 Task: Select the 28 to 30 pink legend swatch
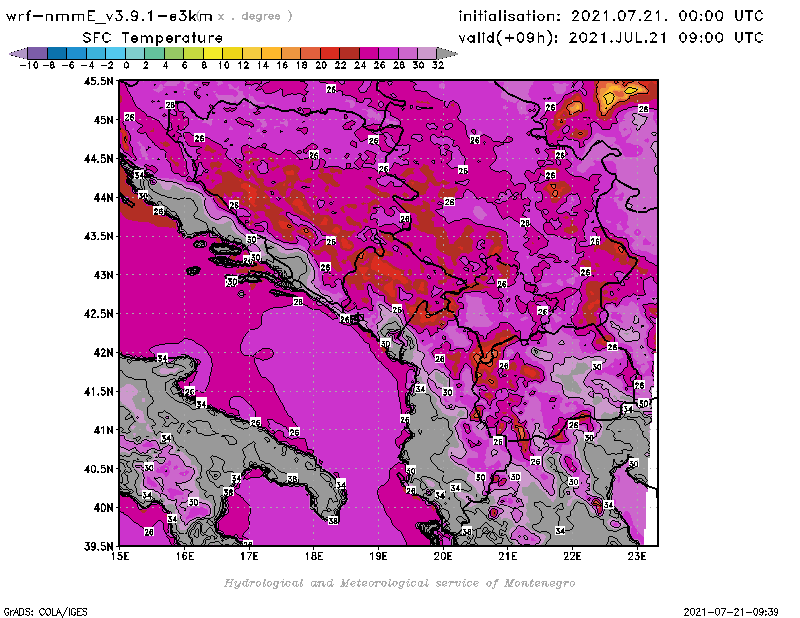click(x=408, y=53)
